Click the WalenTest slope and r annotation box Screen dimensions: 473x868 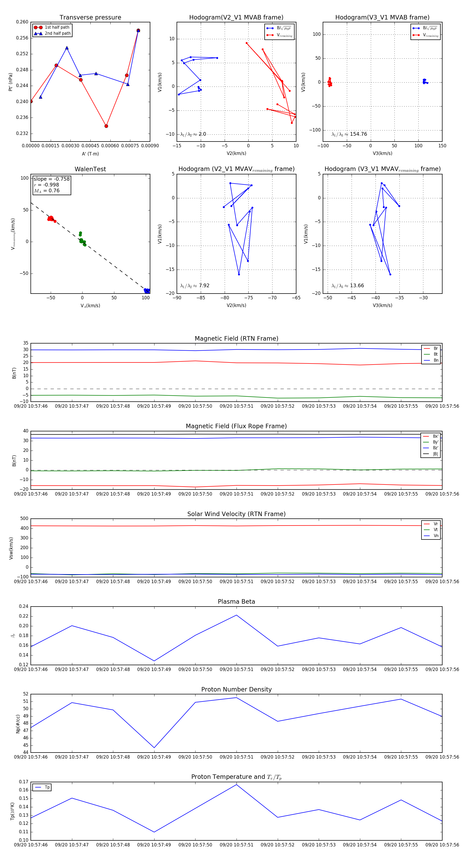pos(52,185)
